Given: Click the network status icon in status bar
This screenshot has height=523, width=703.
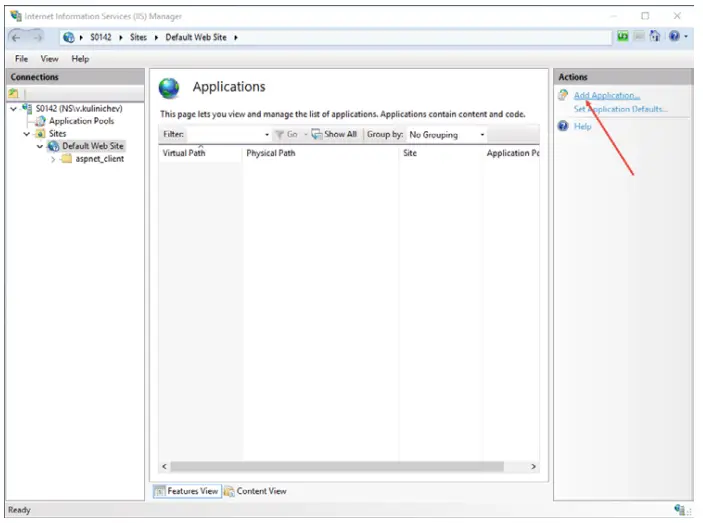Looking at the screenshot, I should point(679,509).
